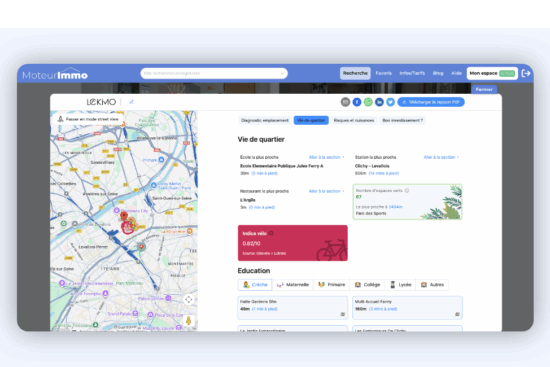Image resolution: width=550 pixels, height=367 pixels.
Task: Share report via LinkedIn icon
Action: point(379,102)
